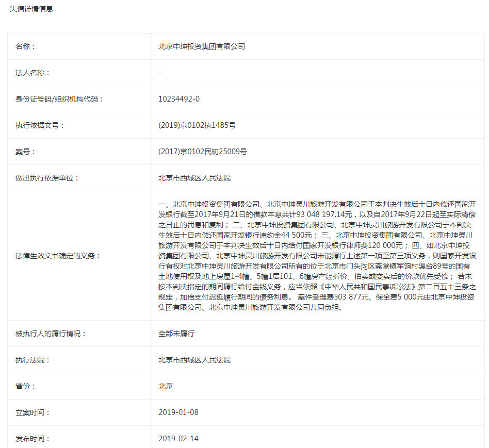Viewport: 489px width, 448px height.
Task: Select publish date 2019-02-14
Action: coord(178,439)
